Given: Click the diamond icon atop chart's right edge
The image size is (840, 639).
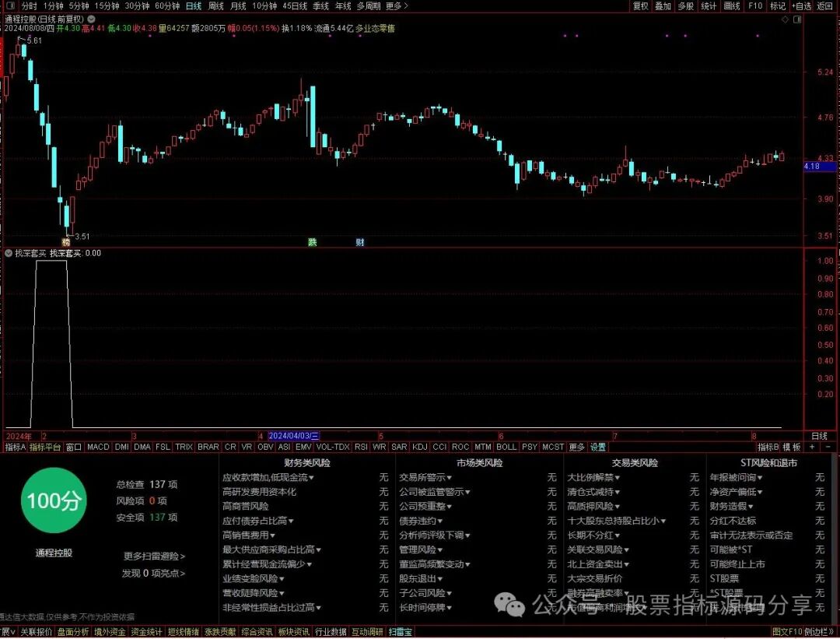Looking at the screenshot, I should pyautogui.click(x=785, y=19).
